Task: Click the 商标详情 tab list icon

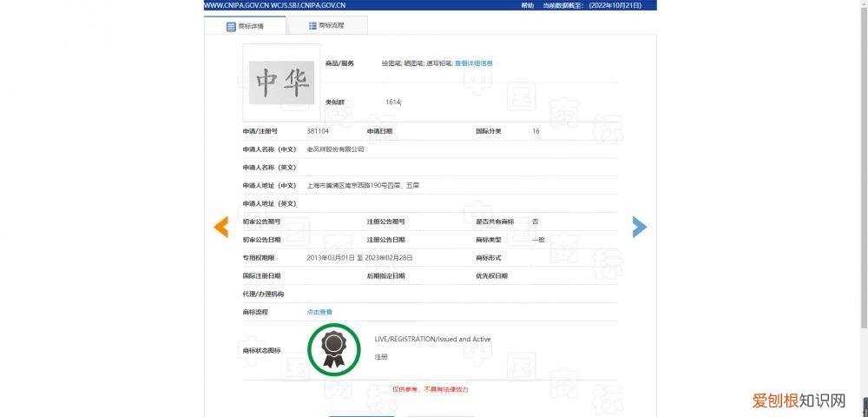Action: pyautogui.click(x=232, y=26)
